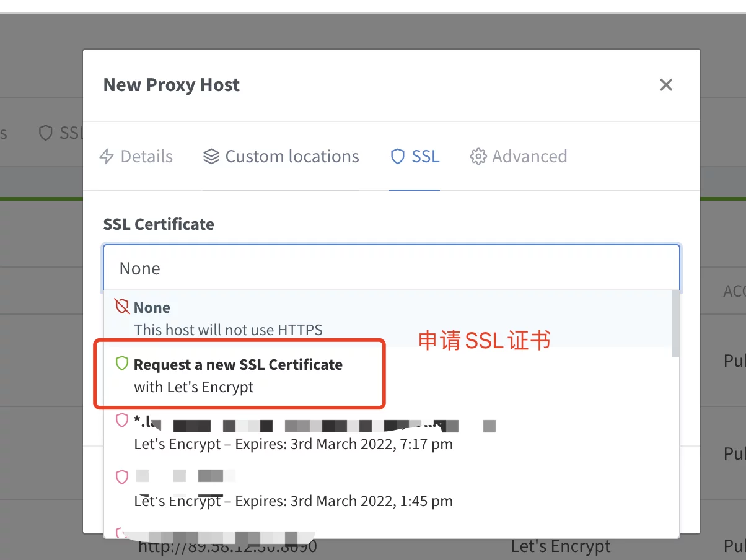This screenshot has height=560, width=746.
Task: Click the lightning bolt Details icon
Action: coord(107,157)
